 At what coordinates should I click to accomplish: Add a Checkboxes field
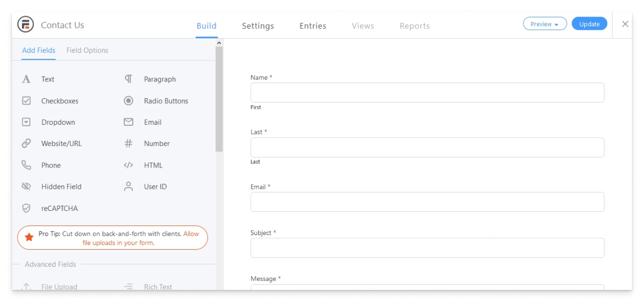[59, 101]
